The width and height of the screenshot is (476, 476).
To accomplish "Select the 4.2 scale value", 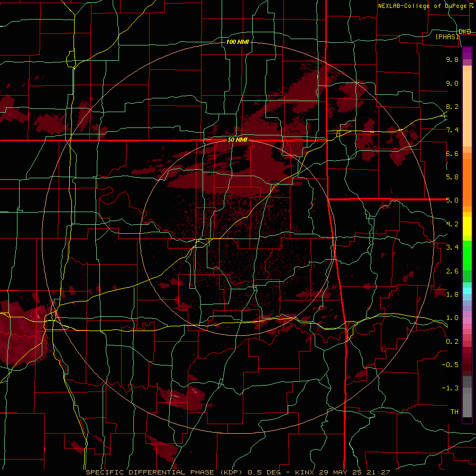I will [452, 224].
